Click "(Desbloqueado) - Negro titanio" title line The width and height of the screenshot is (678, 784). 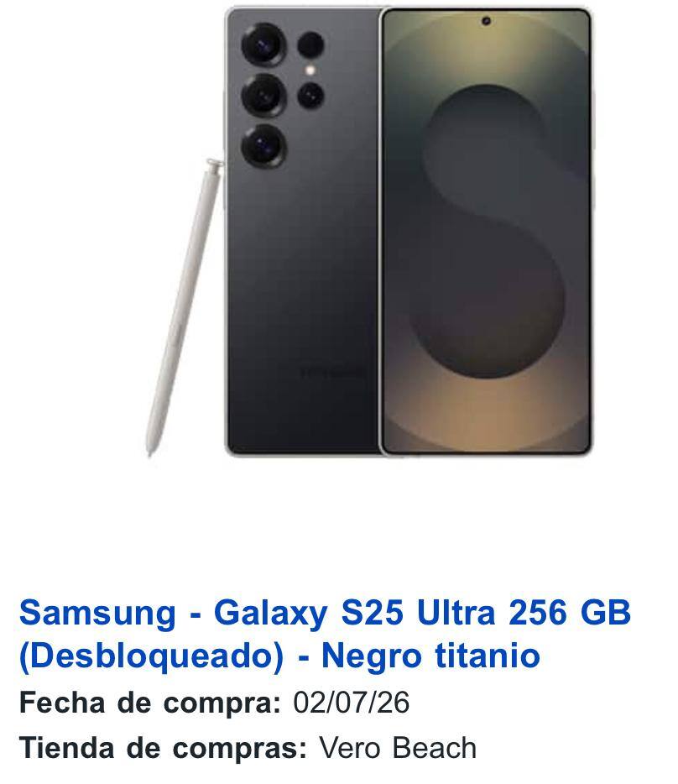pyautogui.click(x=279, y=656)
